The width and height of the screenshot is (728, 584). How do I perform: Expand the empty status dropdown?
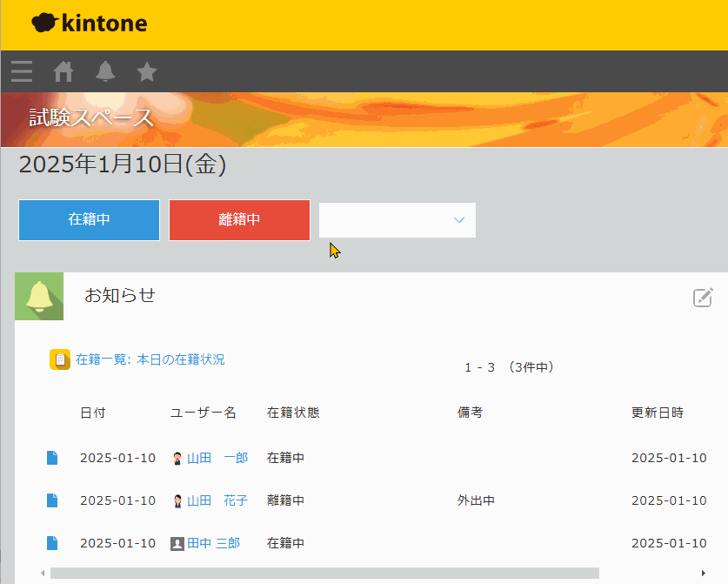(397, 220)
